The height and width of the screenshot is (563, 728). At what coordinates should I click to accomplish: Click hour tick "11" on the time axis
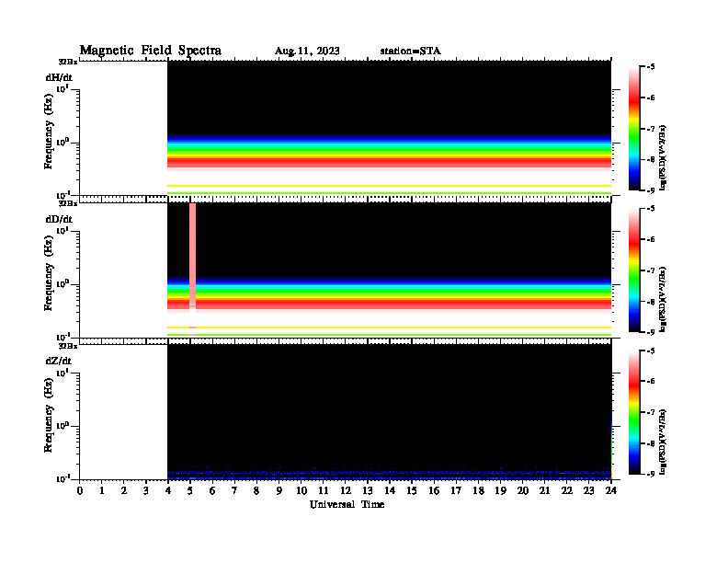point(324,490)
